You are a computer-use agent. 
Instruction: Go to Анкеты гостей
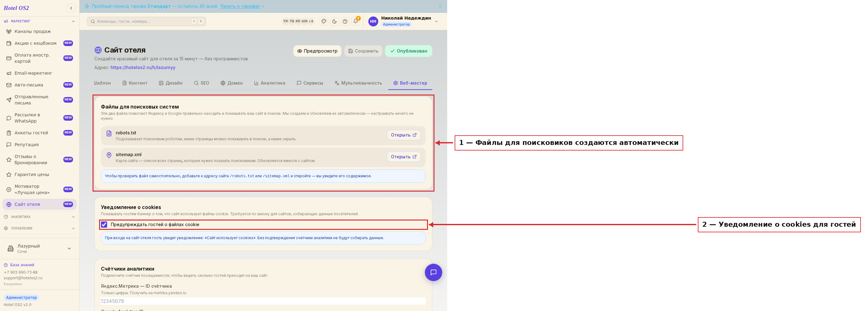(39, 132)
